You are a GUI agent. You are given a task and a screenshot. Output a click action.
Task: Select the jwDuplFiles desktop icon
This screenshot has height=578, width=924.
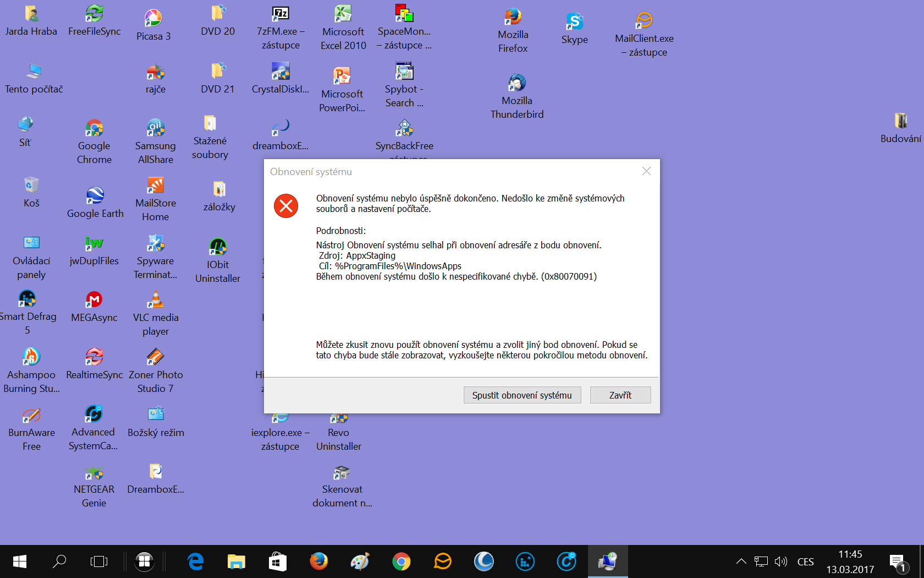pyautogui.click(x=94, y=250)
